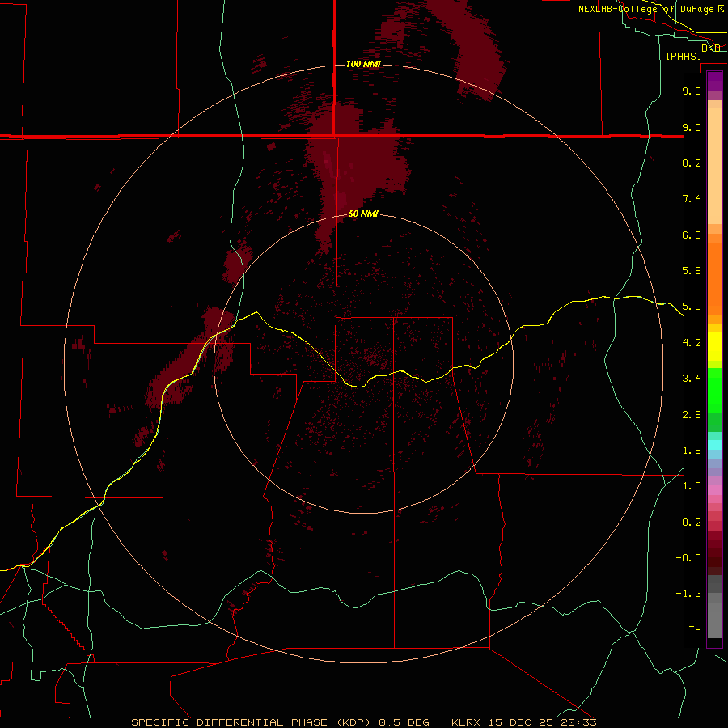Click the 9.0 scale value
Image resolution: width=728 pixels, height=728 pixels.
tap(692, 127)
